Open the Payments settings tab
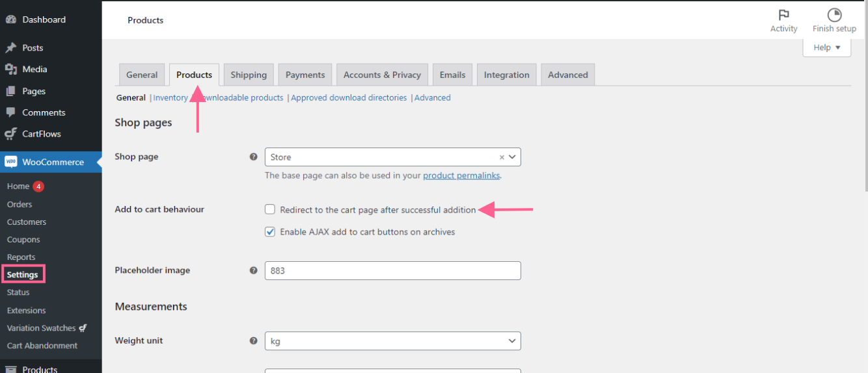 click(305, 75)
